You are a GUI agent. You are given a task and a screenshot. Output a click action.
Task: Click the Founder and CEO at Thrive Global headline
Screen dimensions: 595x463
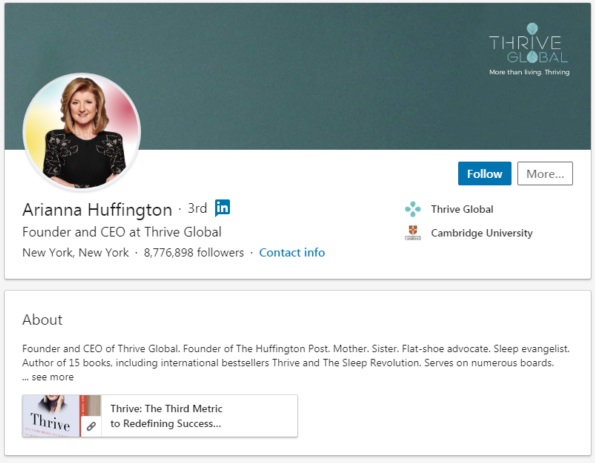tap(122, 232)
